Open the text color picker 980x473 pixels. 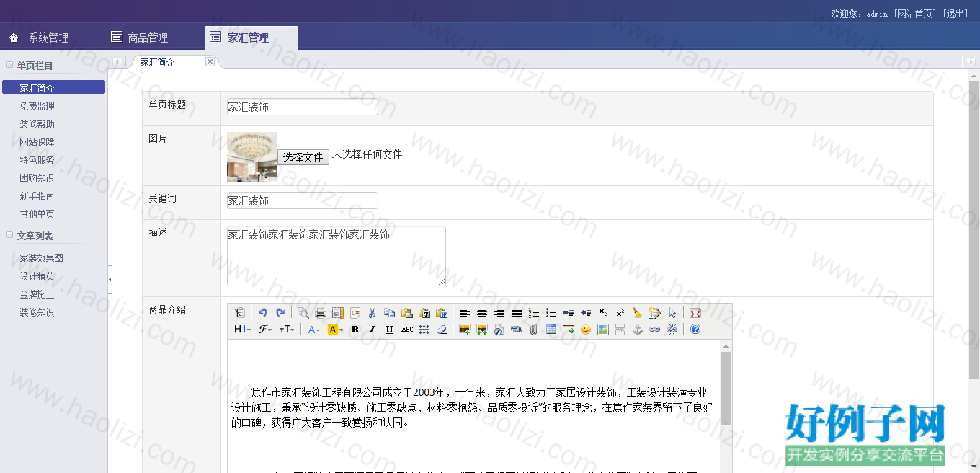point(314,330)
